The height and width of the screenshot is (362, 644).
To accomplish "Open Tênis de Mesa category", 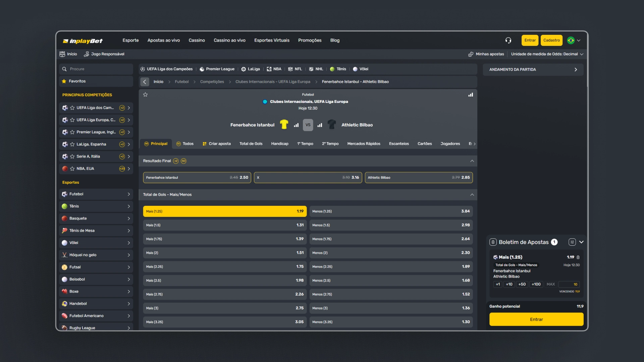I will pos(96,231).
